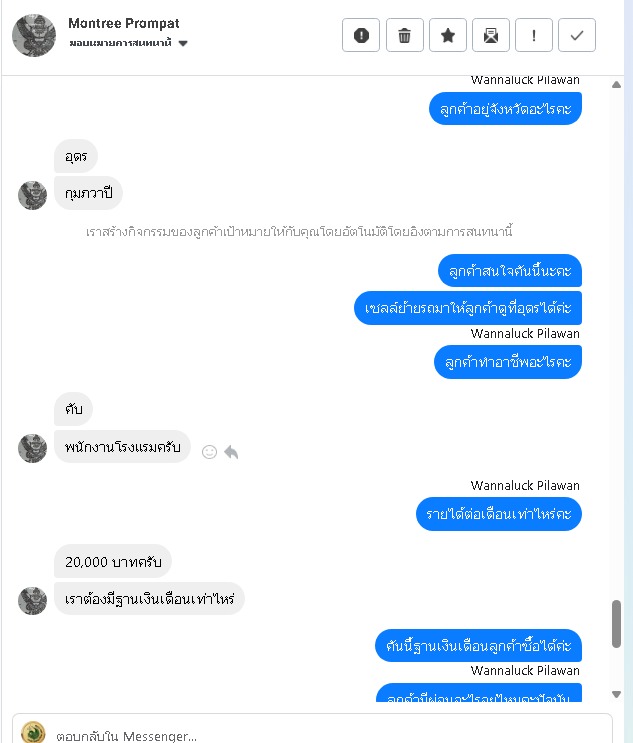Flag conversation with exclamation mark icon
Viewport: 633px width, 743px height.
coord(534,35)
